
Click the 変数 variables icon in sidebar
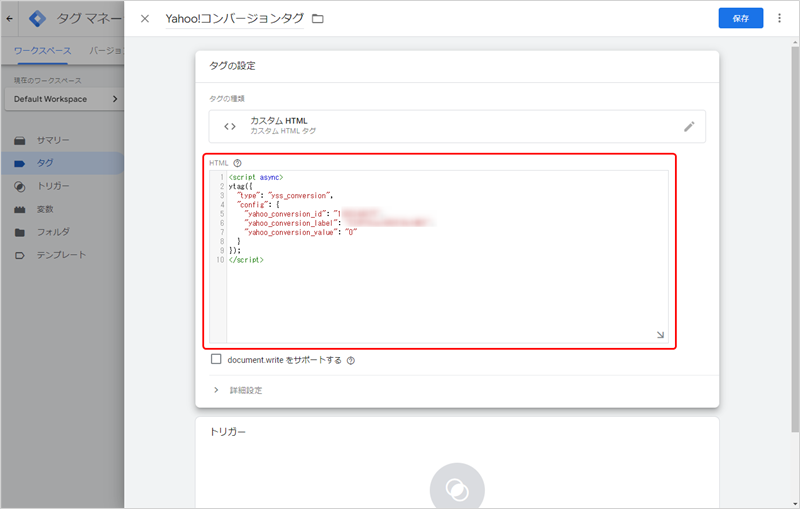(19, 210)
